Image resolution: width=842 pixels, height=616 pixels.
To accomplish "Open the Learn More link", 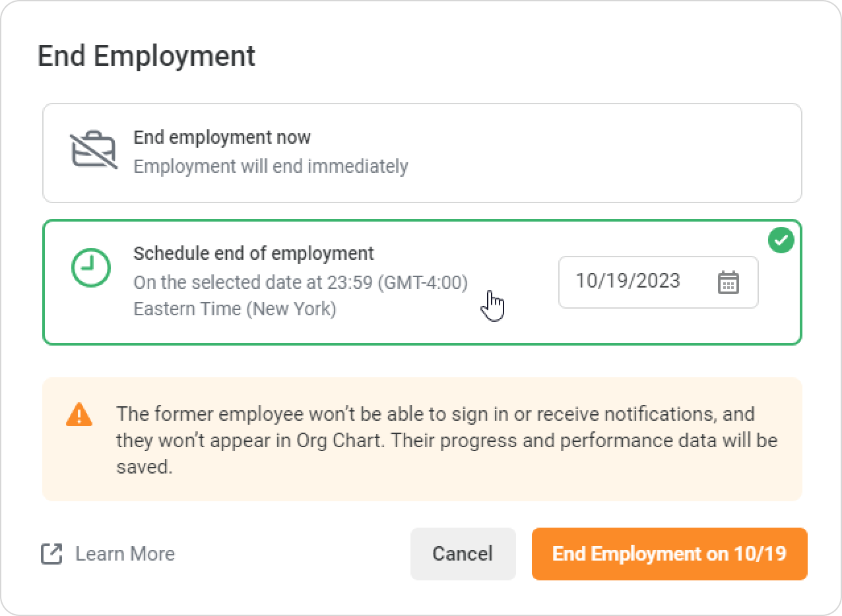I will tap(125, 554).
